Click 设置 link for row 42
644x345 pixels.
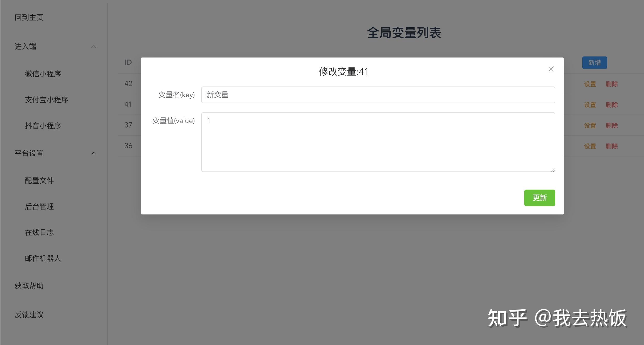point(590,84)
